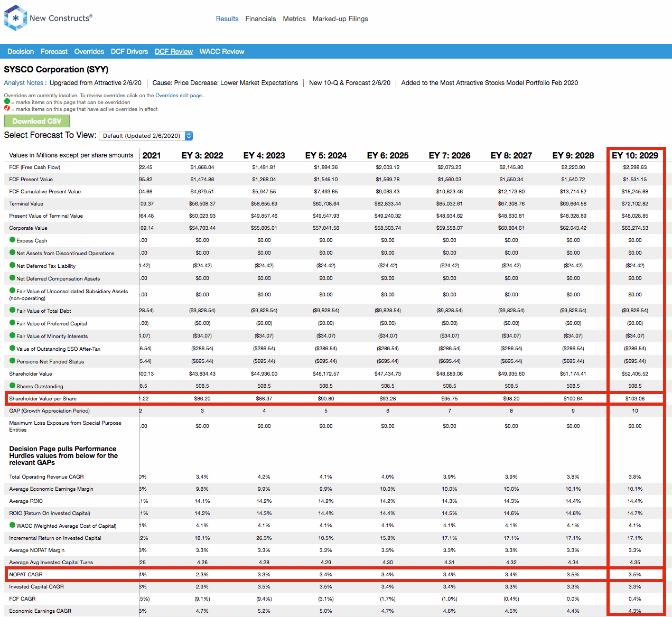The height and width of the screenshot is (617, 672).
Task: Open the DCF Drivers tab
Action: (x=129, y=51)
